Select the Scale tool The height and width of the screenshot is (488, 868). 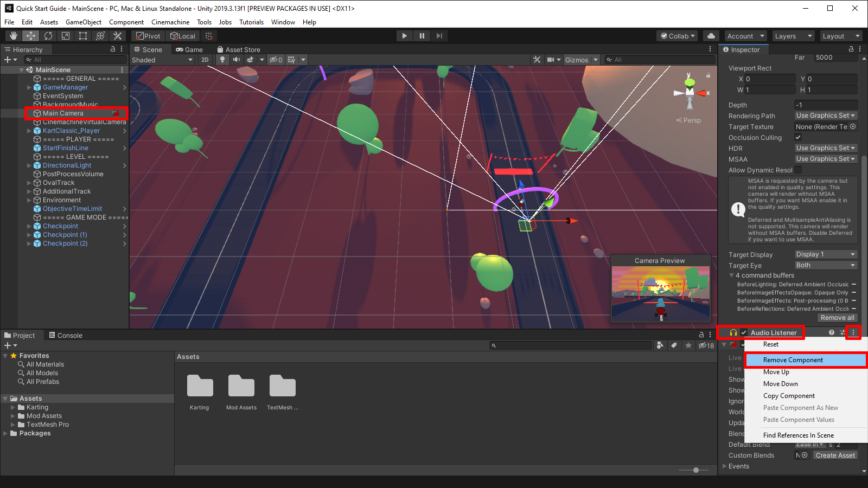coord(66,36)
